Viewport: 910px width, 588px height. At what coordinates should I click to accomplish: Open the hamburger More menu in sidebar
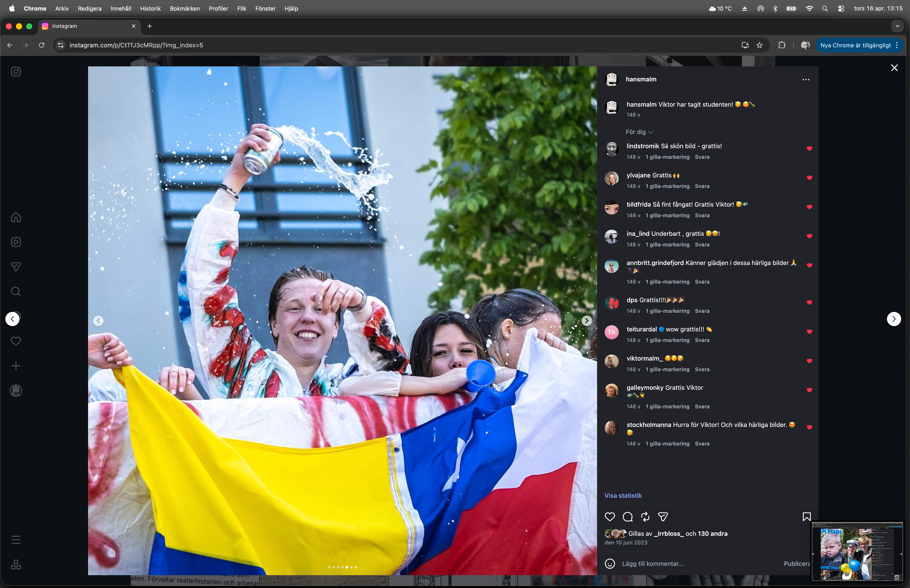click(x=16, y=539)
